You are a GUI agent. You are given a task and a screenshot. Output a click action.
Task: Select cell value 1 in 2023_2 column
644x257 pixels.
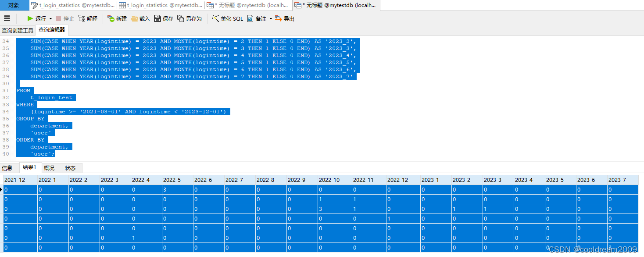pyautogui.click(x=467, y=209)
